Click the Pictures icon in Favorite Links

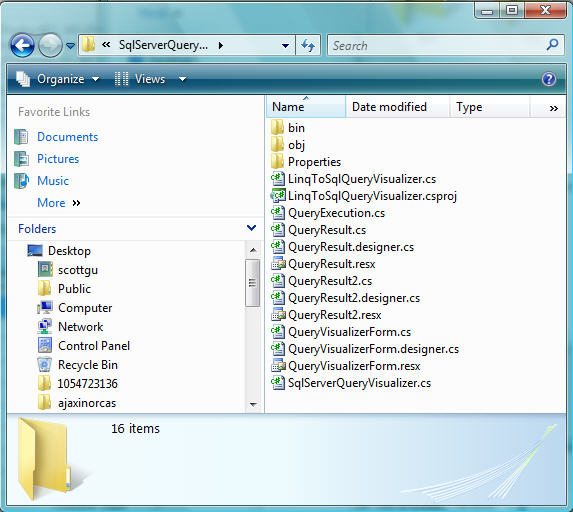tap(21, 159)
